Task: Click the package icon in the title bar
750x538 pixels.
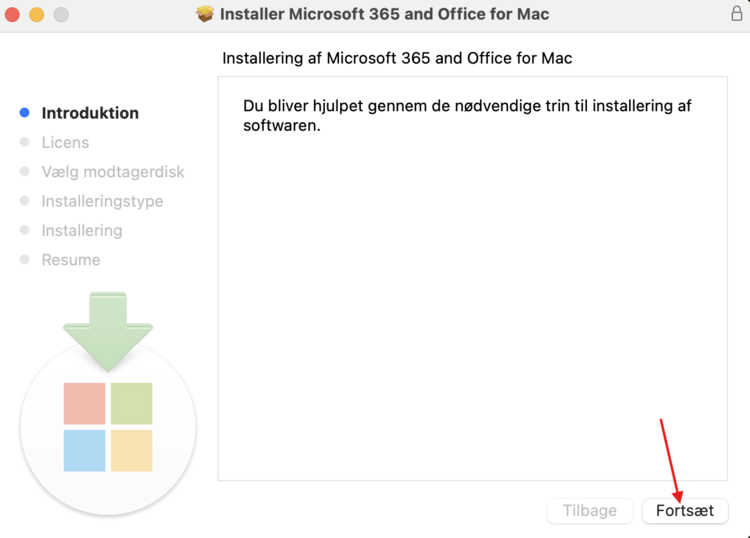Action: (x=205, y=14)
